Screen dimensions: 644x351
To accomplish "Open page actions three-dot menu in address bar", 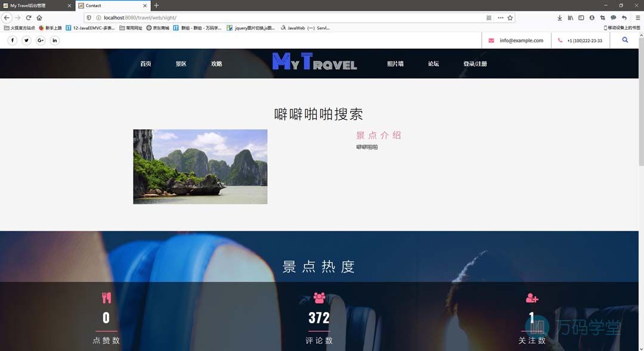I will tap(500, 18).
